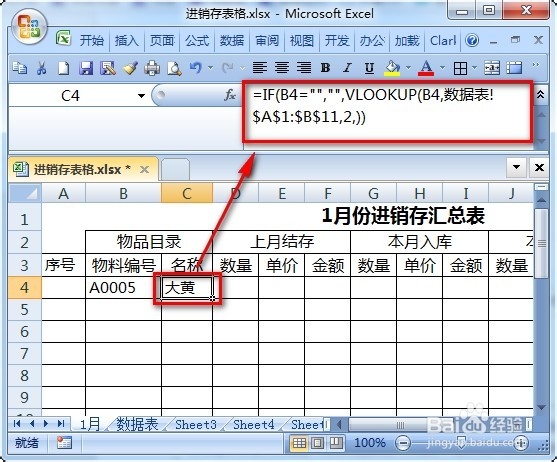Open the Name Box dropdown arrow
Screen dimensions: 557x462
[x=141, y=96]
